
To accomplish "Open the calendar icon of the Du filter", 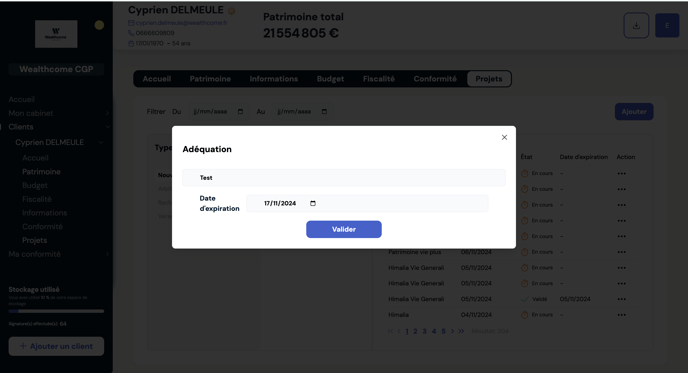I will [240, 111].
